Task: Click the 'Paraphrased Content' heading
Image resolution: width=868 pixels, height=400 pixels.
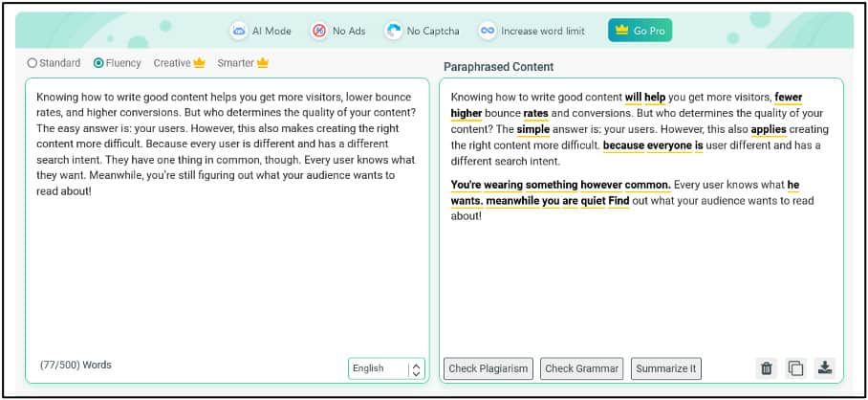Action: [x=498, y=67]
